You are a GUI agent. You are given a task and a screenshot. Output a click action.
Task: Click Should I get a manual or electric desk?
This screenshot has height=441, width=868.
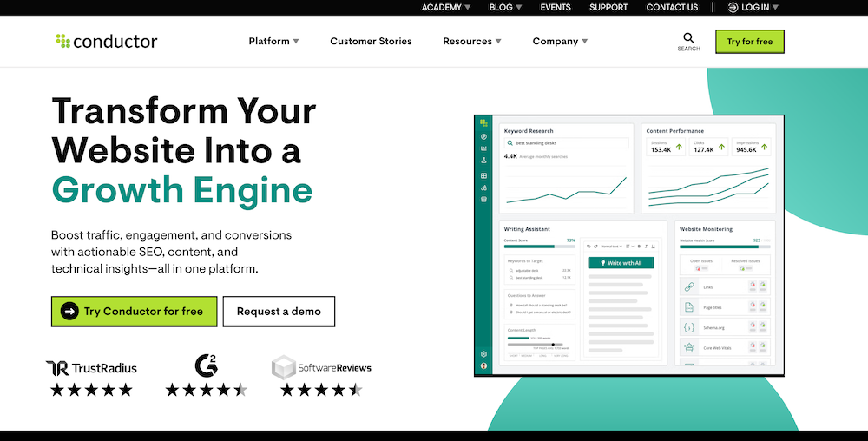pyautogui.click(x=542, y=313)
